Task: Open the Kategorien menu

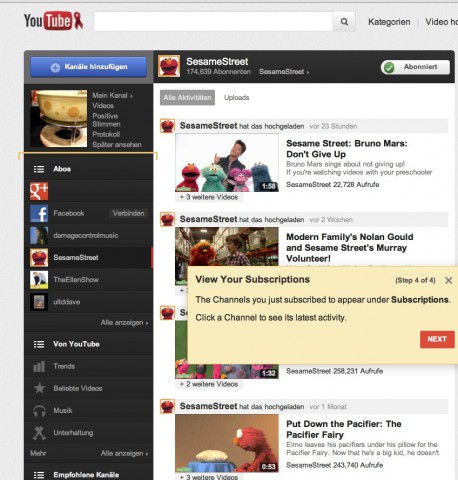Action: (389, 22)
